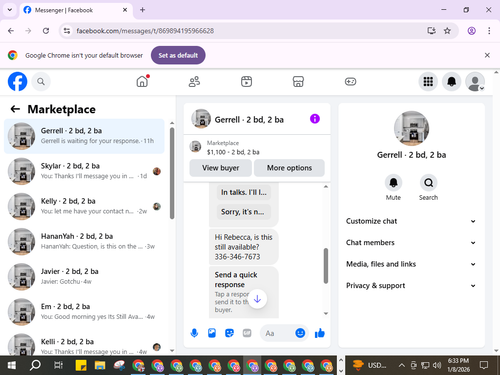Screen dimensions: 500x375
Task: Click the install app icon in address bar
Action: [x=431, y=31]
